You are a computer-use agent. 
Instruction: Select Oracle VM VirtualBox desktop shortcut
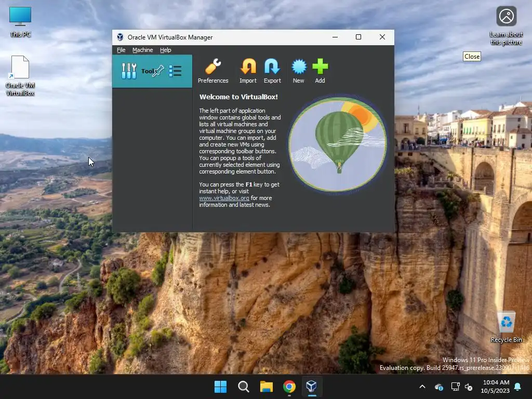(20, 76)
